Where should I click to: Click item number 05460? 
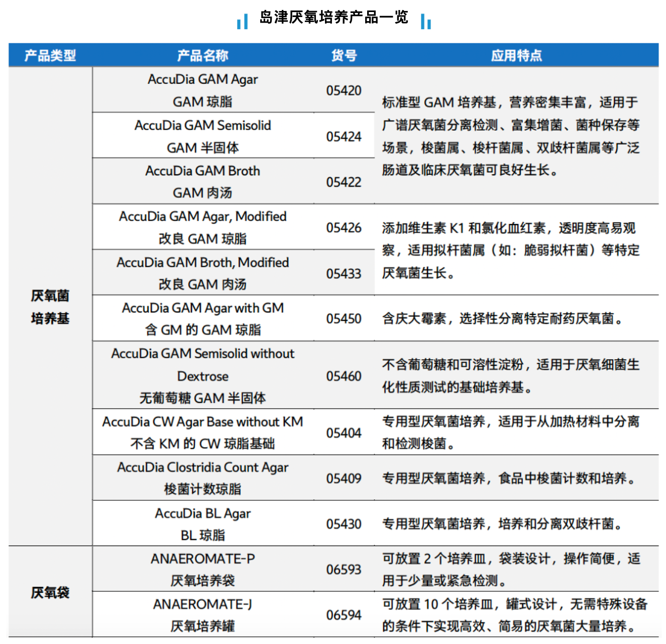pyautogui.click(x=344, y=376)
